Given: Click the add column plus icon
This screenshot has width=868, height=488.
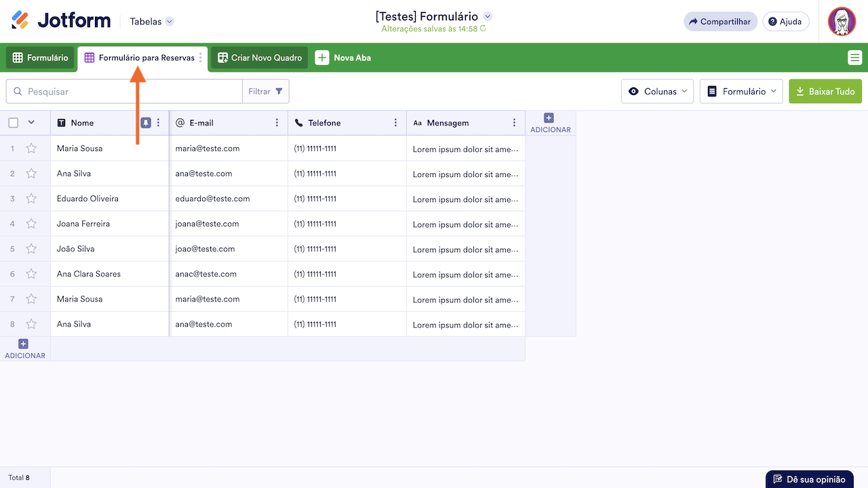Looking at the screenshot, I should pos(549,119).
